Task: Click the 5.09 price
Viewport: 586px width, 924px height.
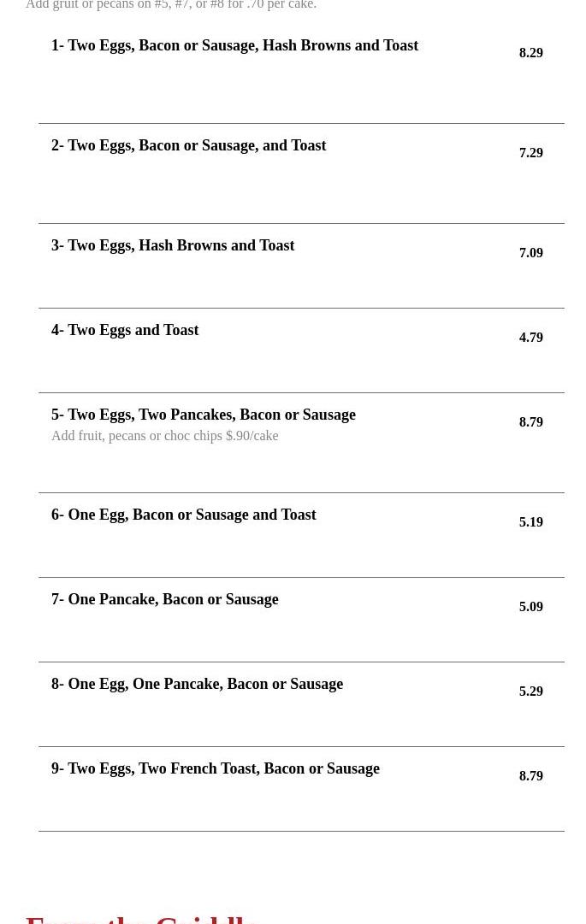Action: 530,607
